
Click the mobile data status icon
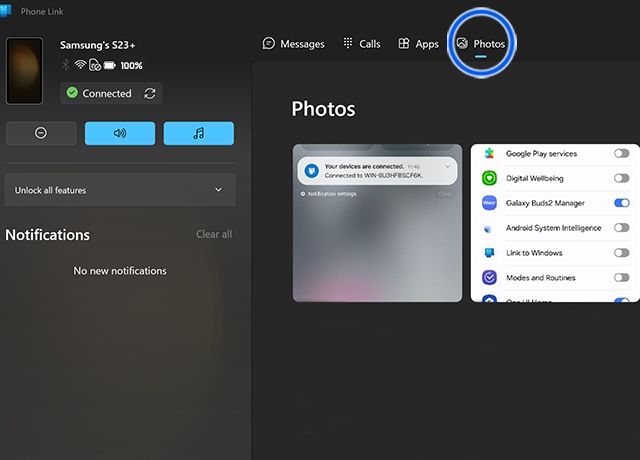click(95, 65)
